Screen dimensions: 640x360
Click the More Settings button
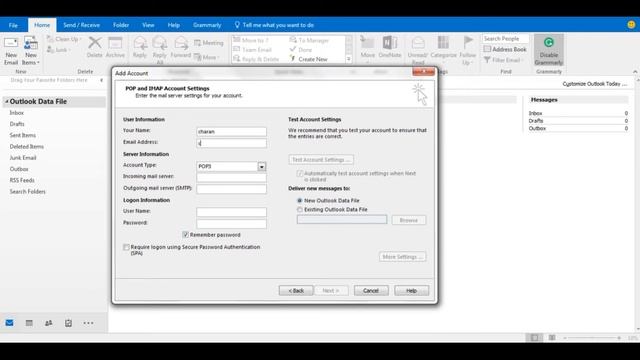coord(402,257)
